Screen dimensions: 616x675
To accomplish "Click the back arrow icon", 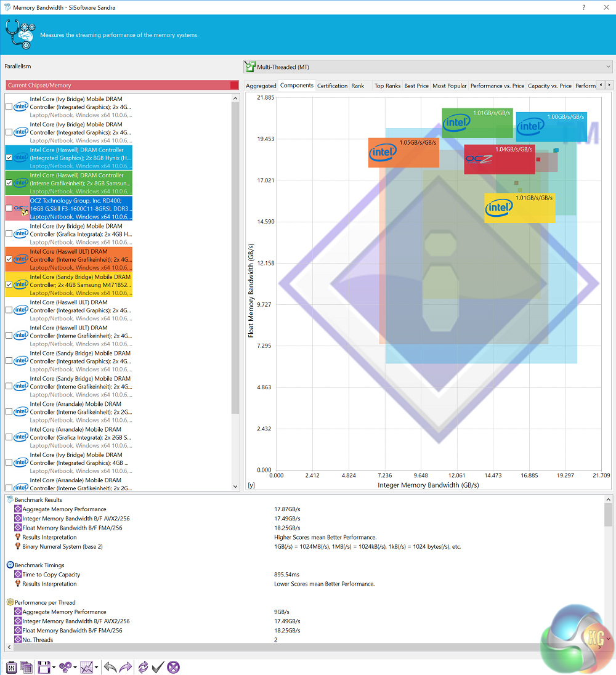I will tap(110, 667).
